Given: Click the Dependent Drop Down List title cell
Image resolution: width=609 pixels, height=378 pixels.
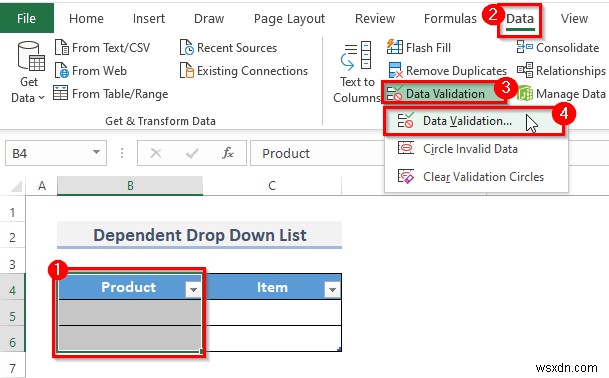Looking at the screenshot, I should click(199, 235).
